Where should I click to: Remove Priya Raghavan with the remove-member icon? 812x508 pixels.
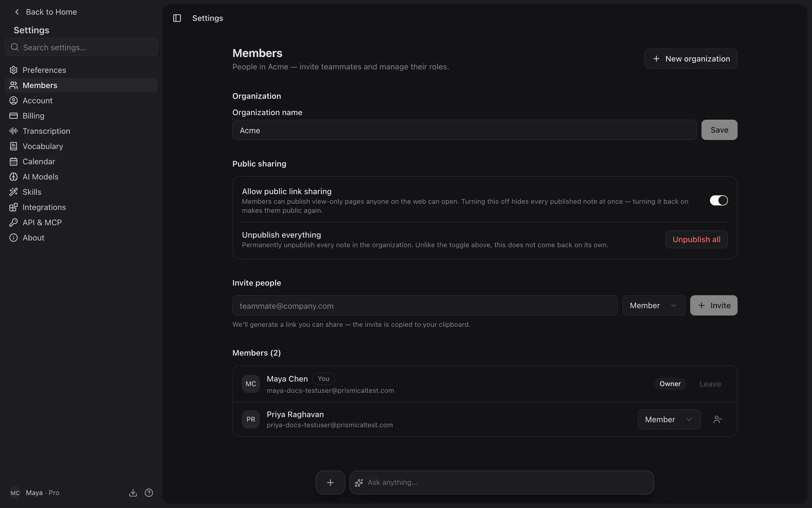pos(718,420)
